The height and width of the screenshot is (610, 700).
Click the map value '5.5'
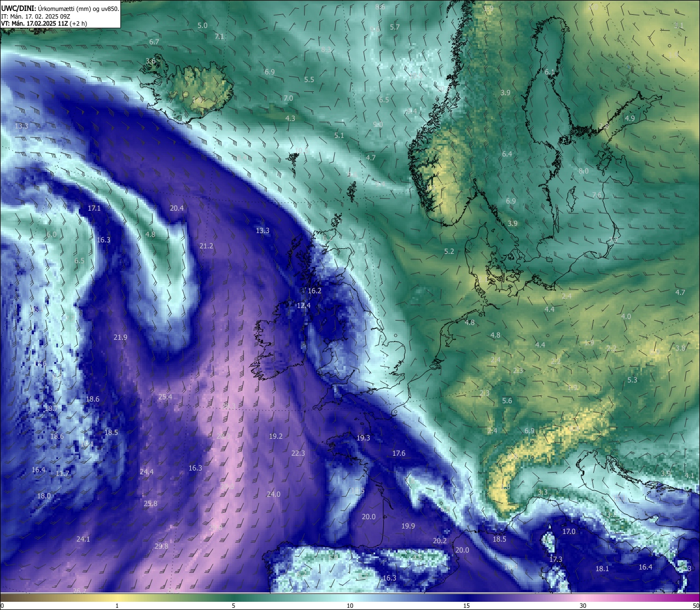click(x=309, y=79)
